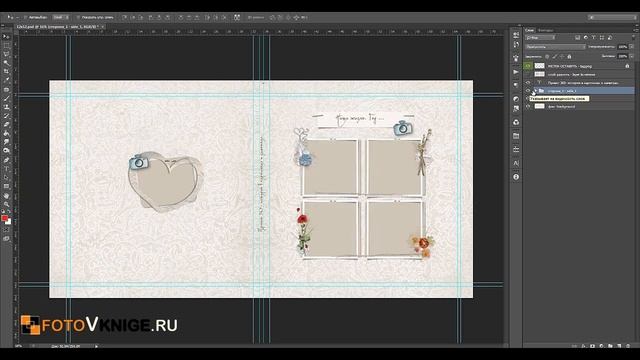Select the Horizontal Type tool
Image resolution: width=640 pixels, height=360 pixels.
6,169
